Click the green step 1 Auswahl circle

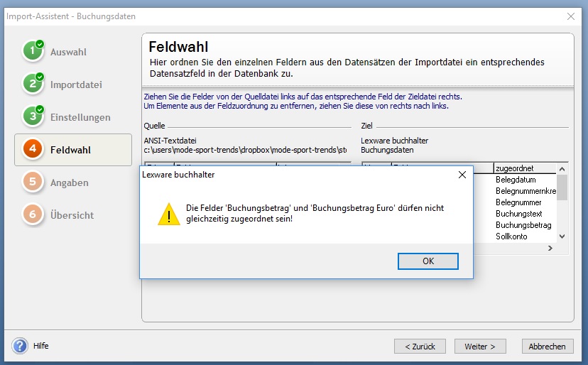(33, 52)
